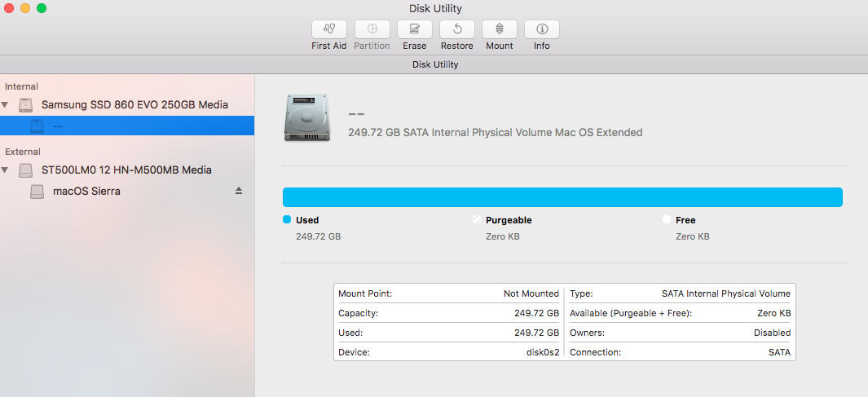Click the large hard drive image in the detail pane
The width and height of the screenshot is (868, 397).
[x=307, y=117]
